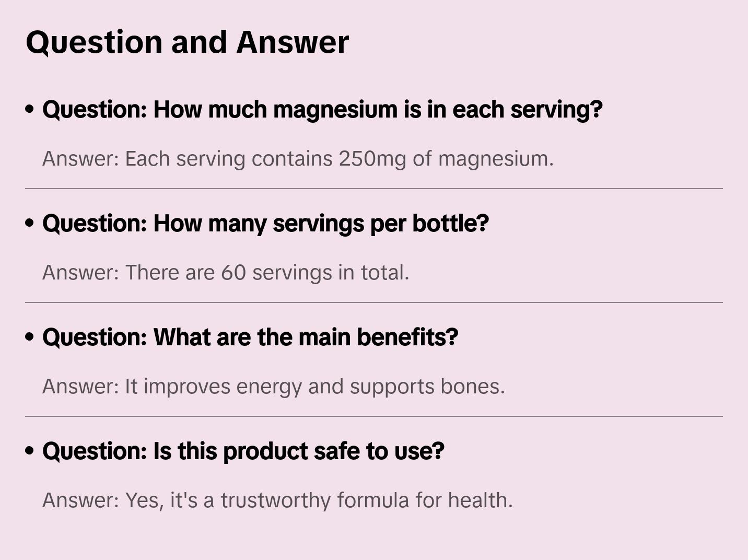Click the "Question and Answer" heading

point(187,42)
